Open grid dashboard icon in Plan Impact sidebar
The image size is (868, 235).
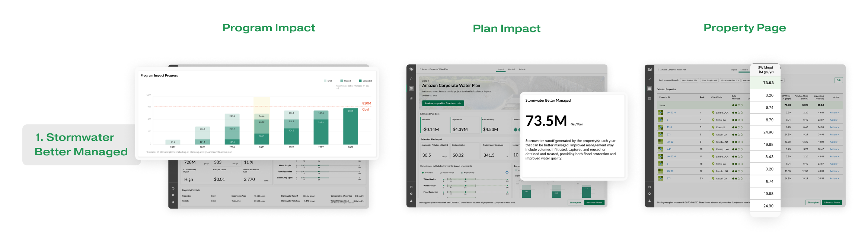[411, 98]
